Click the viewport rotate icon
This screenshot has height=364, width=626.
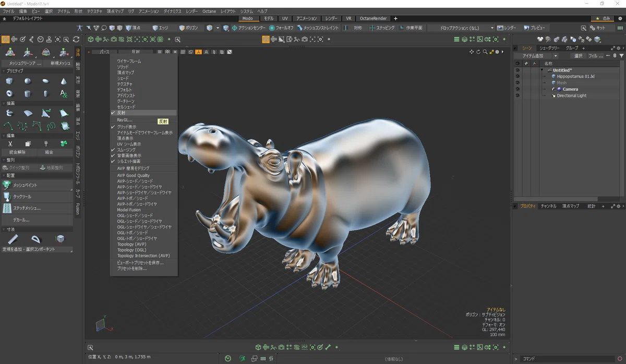tap(478, 52)
